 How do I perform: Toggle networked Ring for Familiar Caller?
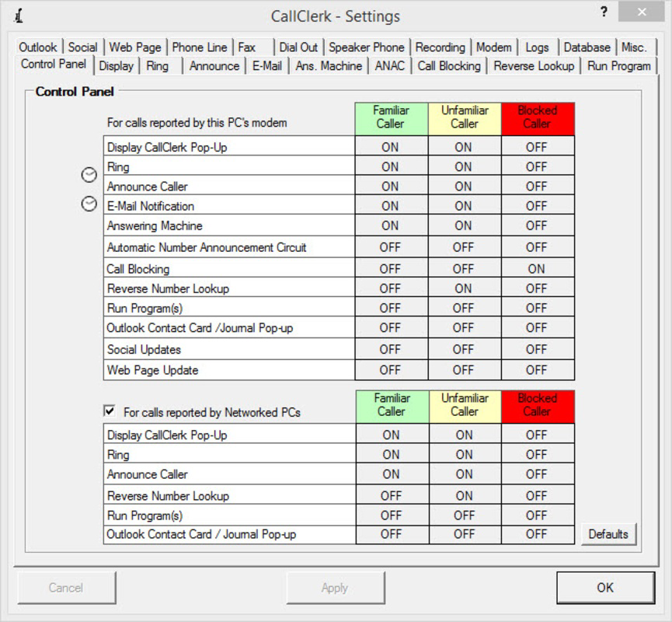click(x=392, y=455)
